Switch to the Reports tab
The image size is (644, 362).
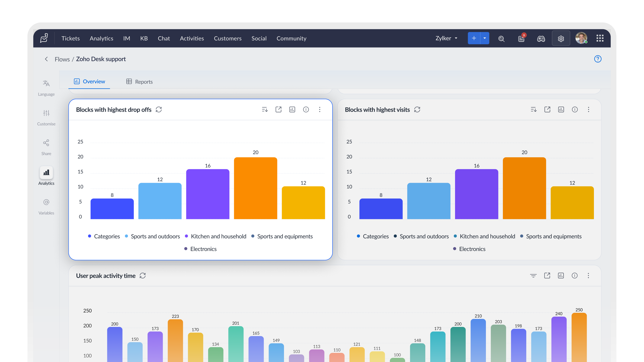pos(139,82)
